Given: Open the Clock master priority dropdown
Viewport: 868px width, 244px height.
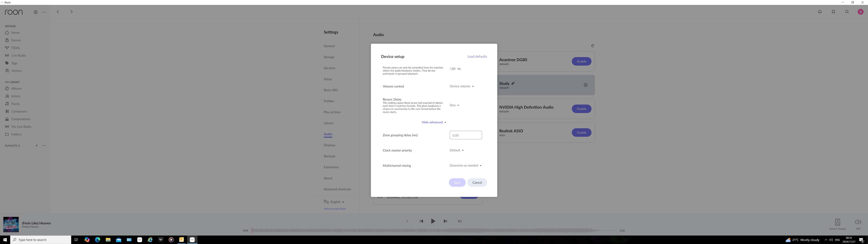Looking at the screenshot, I should [x=457, y=150].
